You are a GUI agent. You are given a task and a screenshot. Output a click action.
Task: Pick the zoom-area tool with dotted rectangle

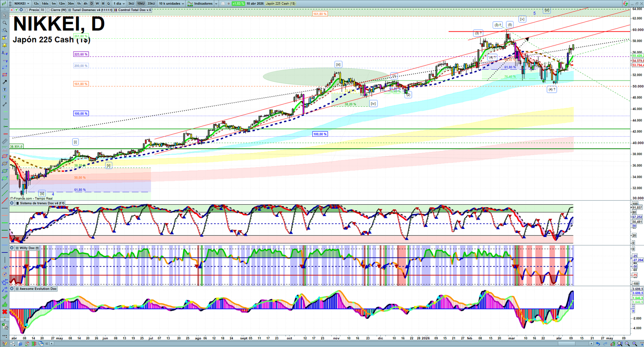4,30
